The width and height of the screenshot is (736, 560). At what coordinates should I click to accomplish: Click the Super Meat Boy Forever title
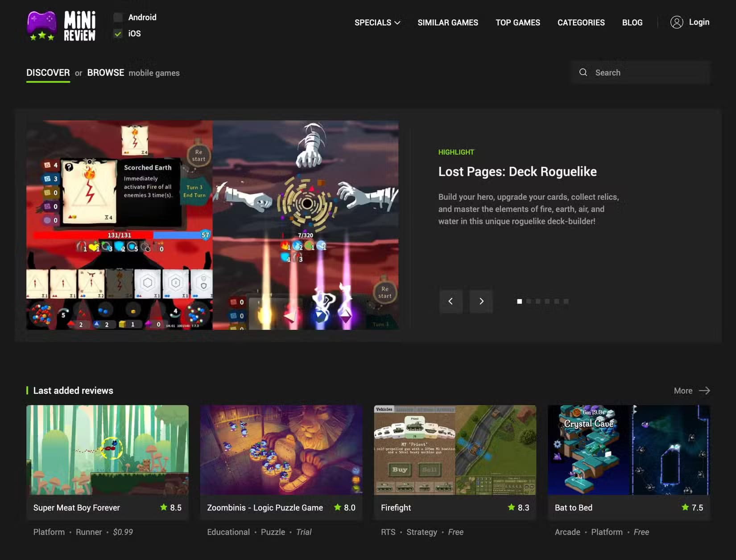[x=76, y=508]
